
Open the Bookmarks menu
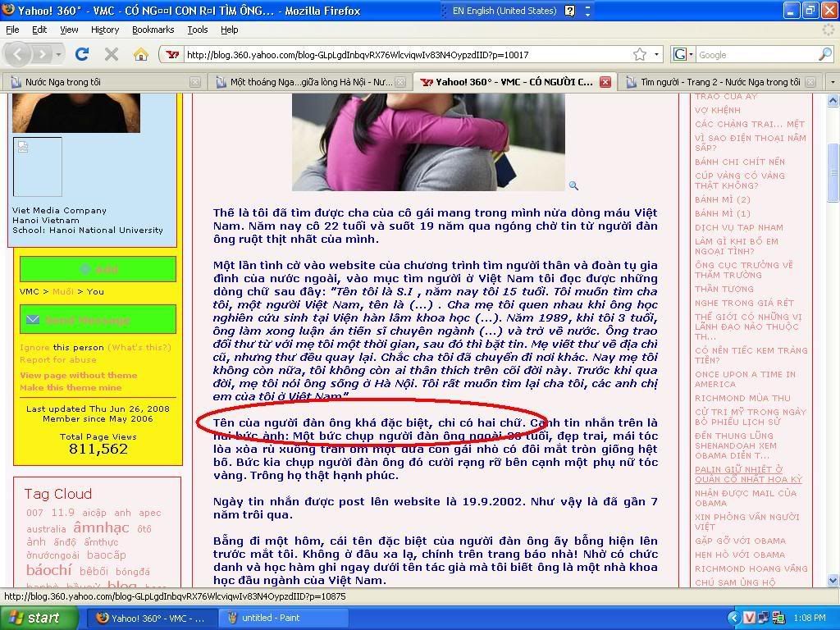click(x=153, y=30)
